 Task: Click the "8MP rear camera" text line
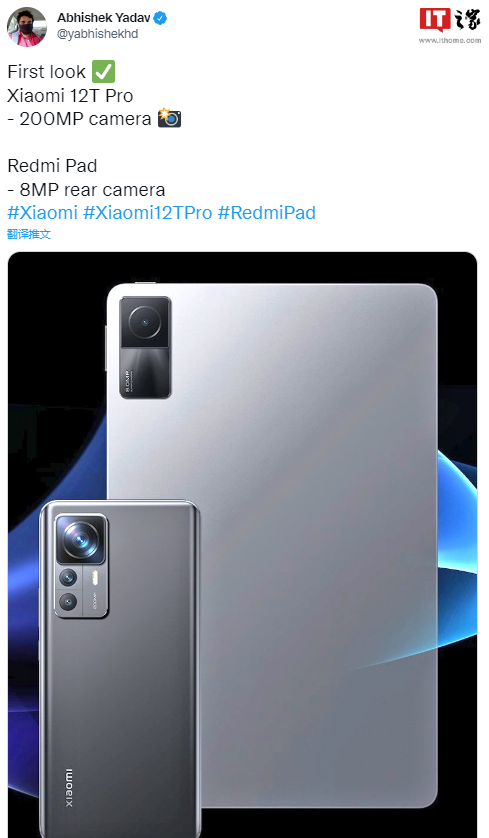(86, 190)
